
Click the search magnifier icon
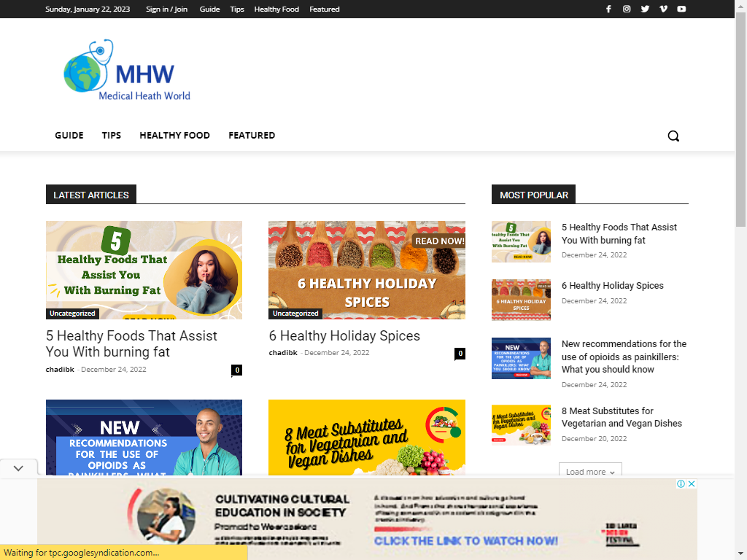(673, 136)
